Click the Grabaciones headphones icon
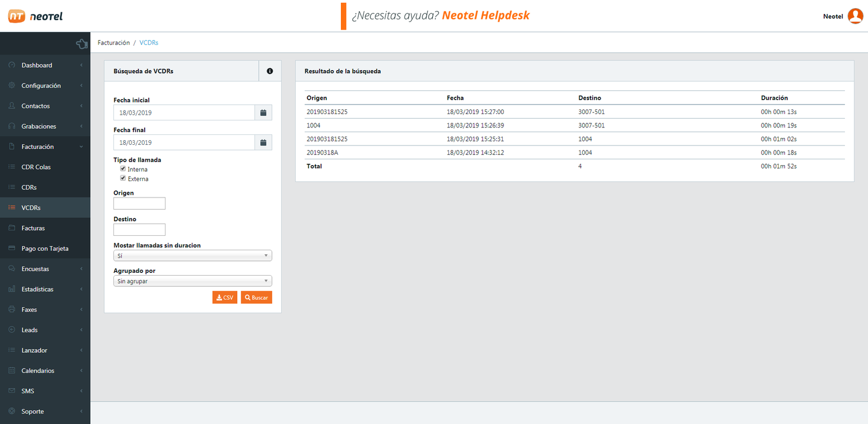Viewport: 868px width, 424px height. [x=12, y=126]
